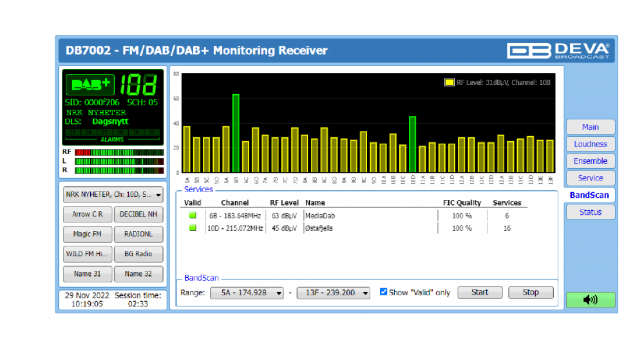Click the green valid indicator for MediaDab

pyautogui.click(x=193, y=215)
